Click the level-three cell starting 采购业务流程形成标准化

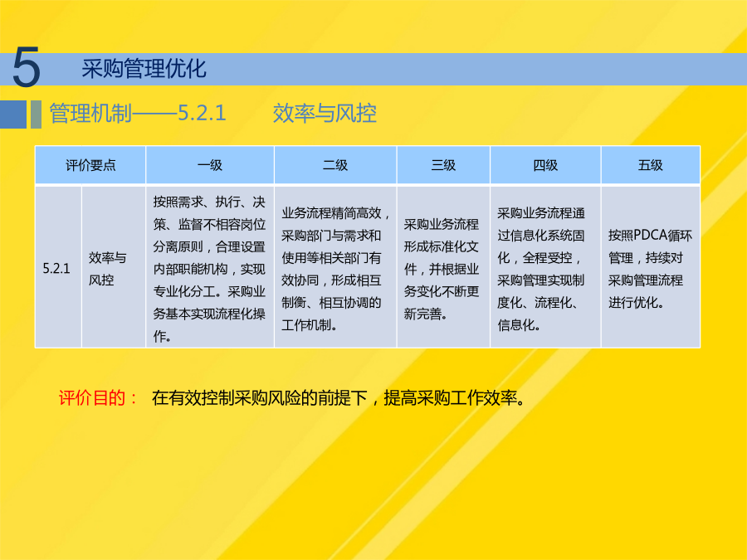click(x=443, y=267)
